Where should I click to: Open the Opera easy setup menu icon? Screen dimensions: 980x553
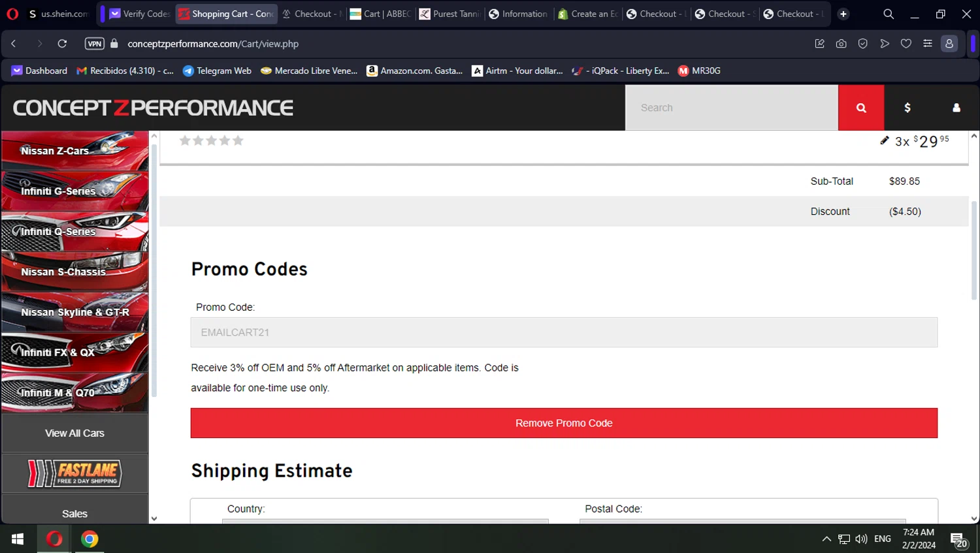tap(928, 44)
